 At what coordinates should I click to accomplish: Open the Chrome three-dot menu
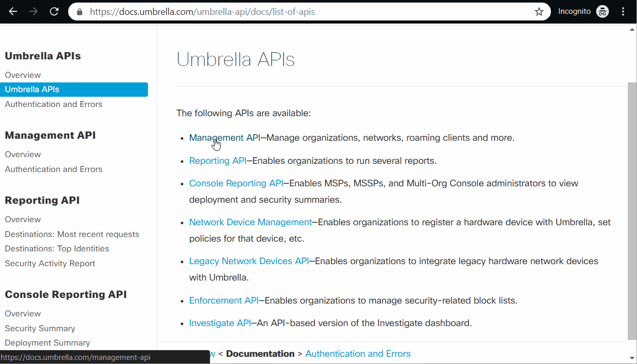coord(623,11)
